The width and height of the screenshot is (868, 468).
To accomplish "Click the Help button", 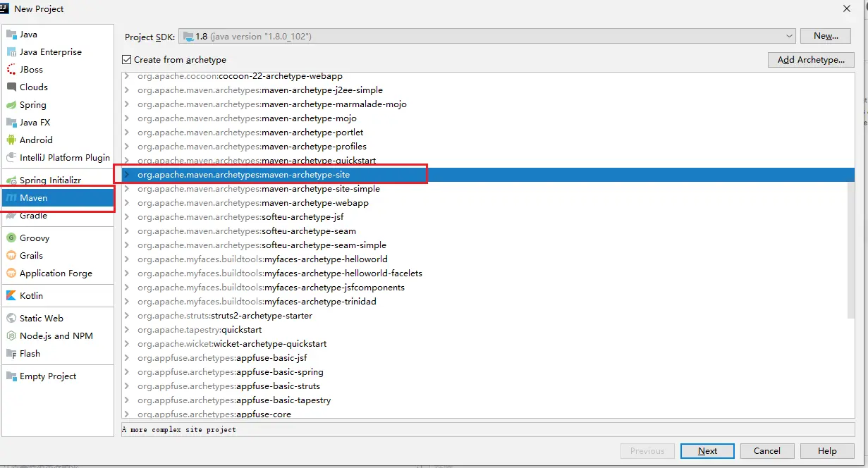I will pyautogui.click(x=827, y=451).
